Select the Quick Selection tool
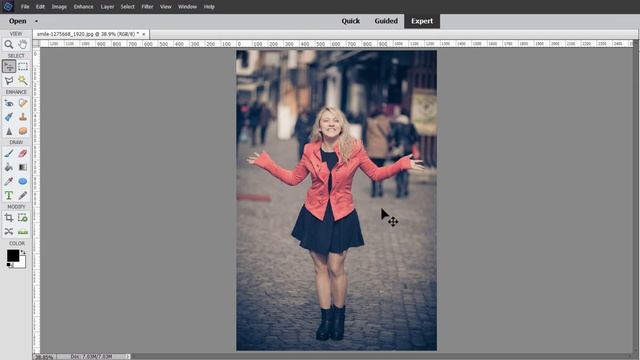The image size is (640, 360). pos(23,80)
